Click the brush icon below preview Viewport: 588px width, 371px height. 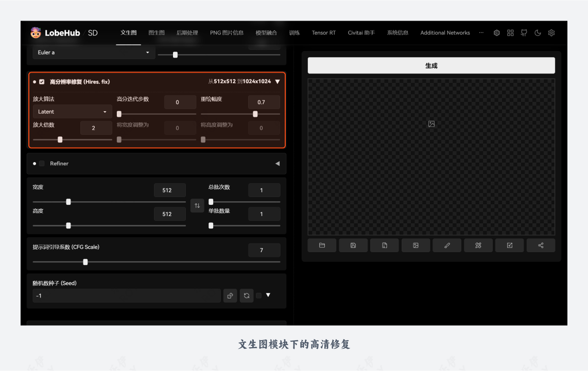pyautogui.click(x=447, y=245)
